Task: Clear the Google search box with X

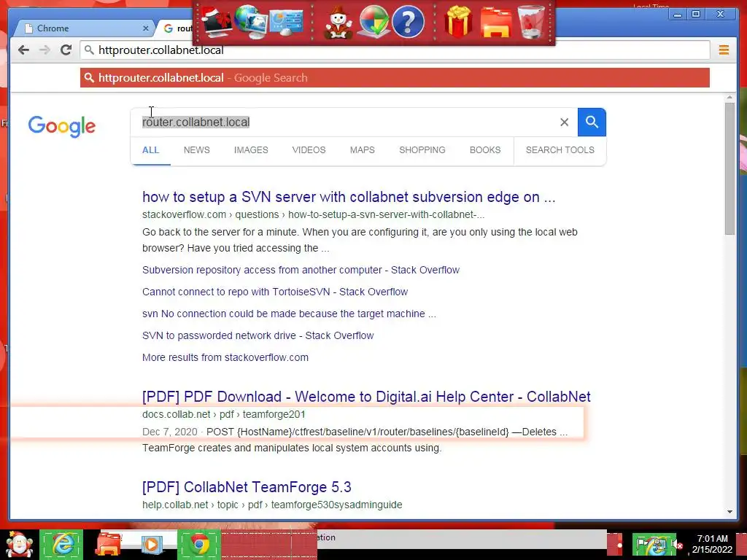Action: [x=564, y=122]
